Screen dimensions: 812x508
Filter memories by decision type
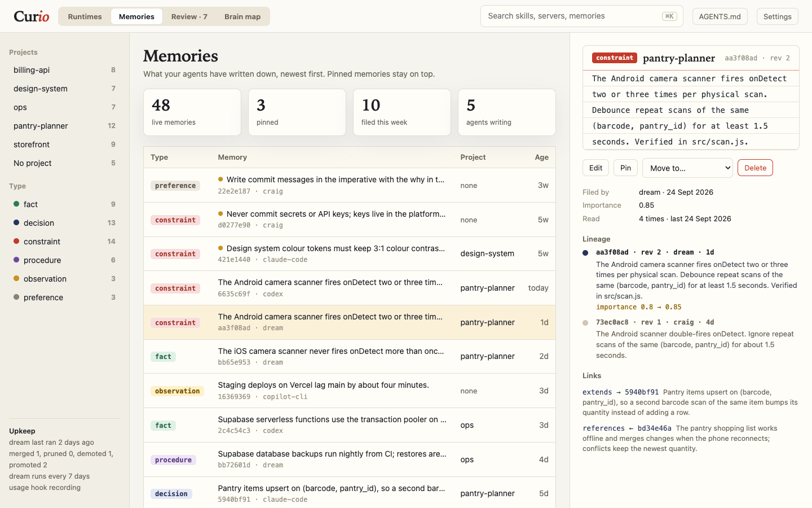pos(64,223)
